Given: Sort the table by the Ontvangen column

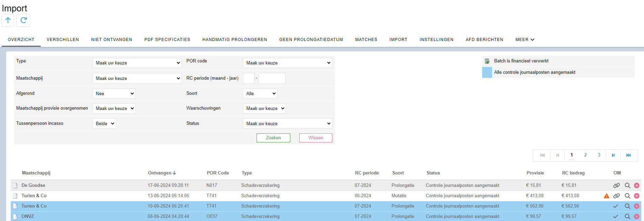Looking at the screenshot, I should (162, 173).
